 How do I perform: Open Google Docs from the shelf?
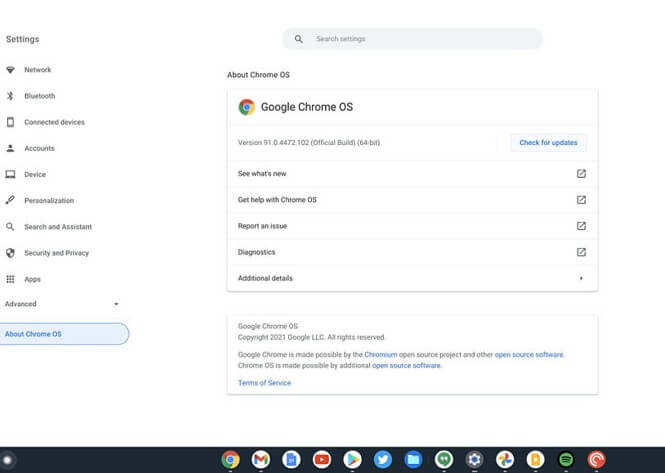[291, 460]
